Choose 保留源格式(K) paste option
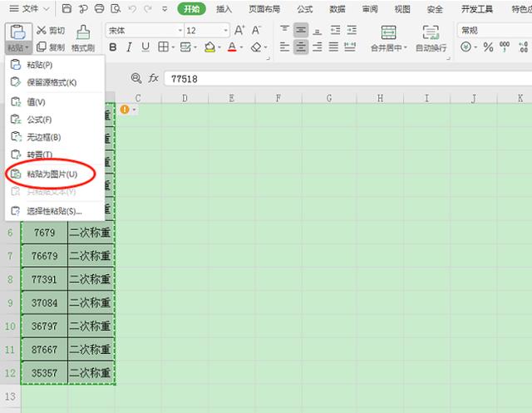Viewport: 532px width, 413px height. click(55, 82)
